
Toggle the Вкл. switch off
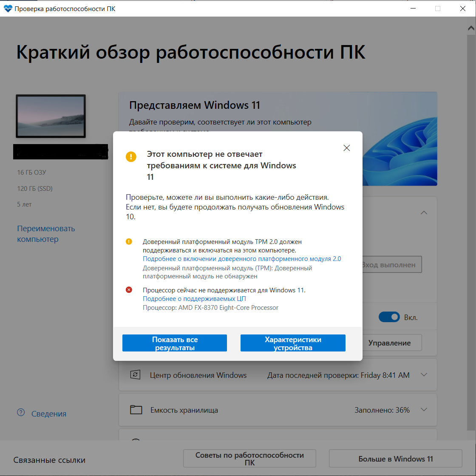tap(389, 317)
